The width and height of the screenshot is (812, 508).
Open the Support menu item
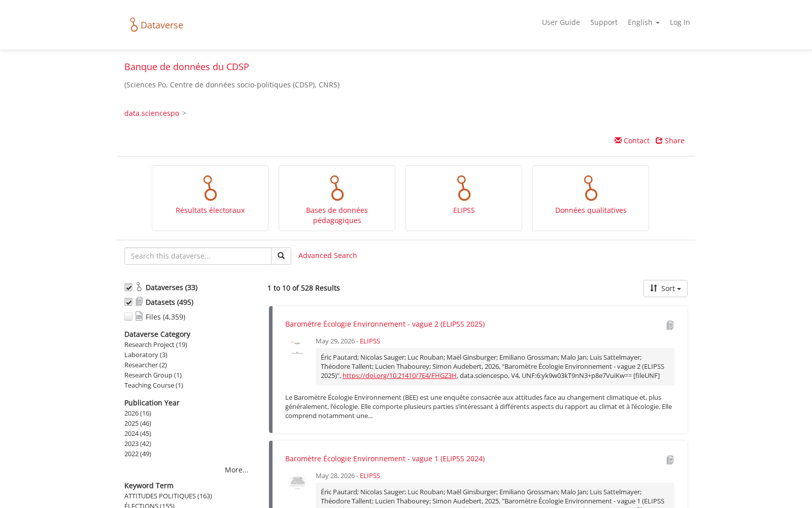(x=604, y=22)
